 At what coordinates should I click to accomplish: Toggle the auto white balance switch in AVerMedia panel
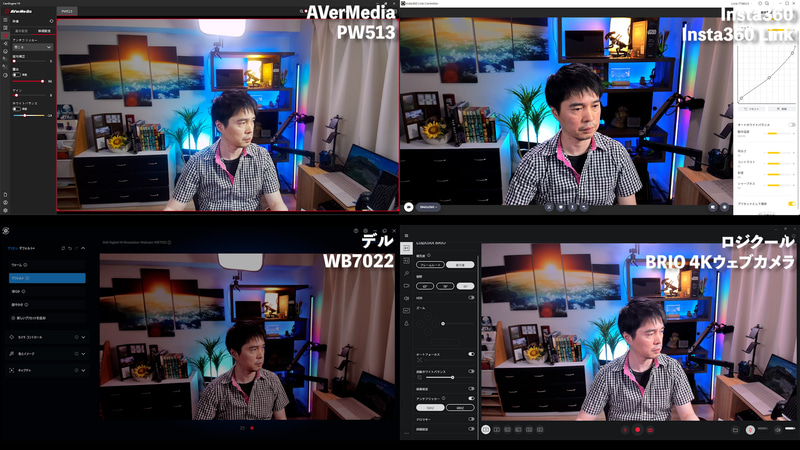coord(16,109)
